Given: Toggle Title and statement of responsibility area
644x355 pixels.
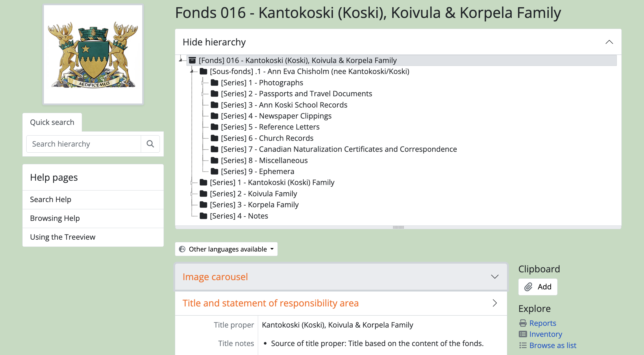Looking at the screenshot, I should (495, 303).
